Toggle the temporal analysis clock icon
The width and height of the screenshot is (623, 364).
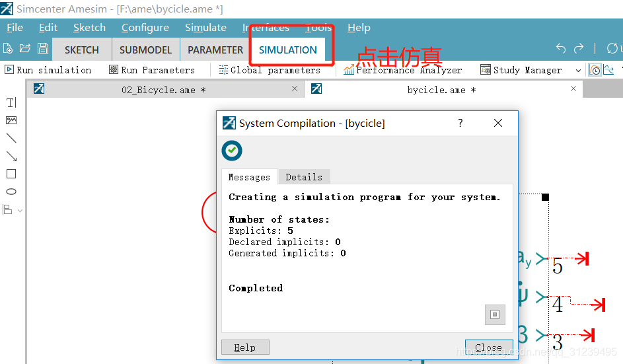point(595,70)
